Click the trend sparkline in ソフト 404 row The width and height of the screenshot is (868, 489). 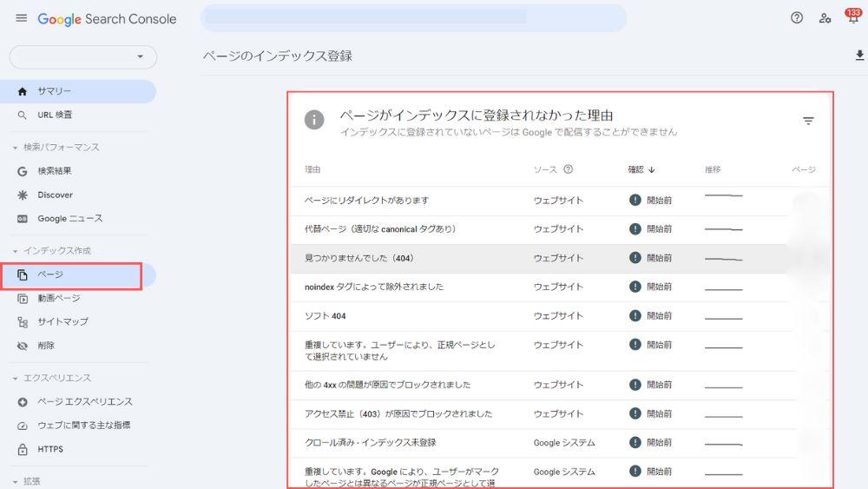(x=724, y=319)
